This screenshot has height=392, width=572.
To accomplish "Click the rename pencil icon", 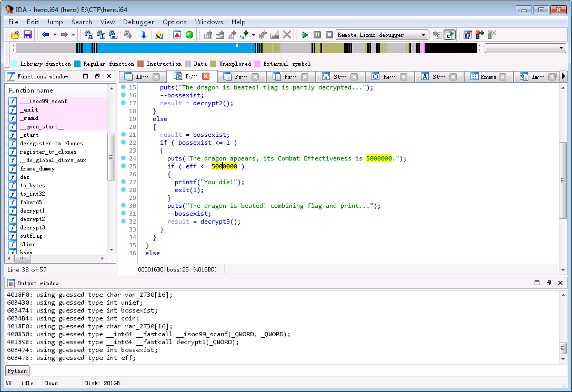I will coord(275,35).
